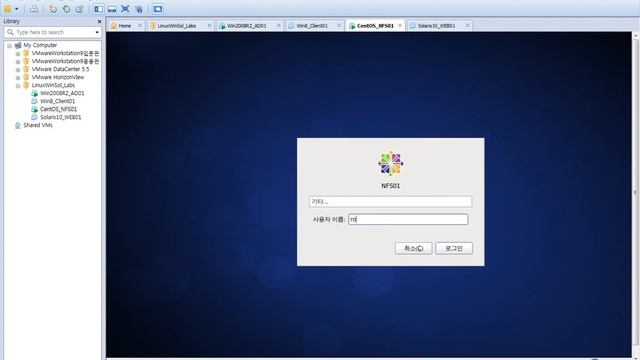This screenshot has width=640, height=360.
Task: Open the library search filter dropdown
Action: click(97, 32)
